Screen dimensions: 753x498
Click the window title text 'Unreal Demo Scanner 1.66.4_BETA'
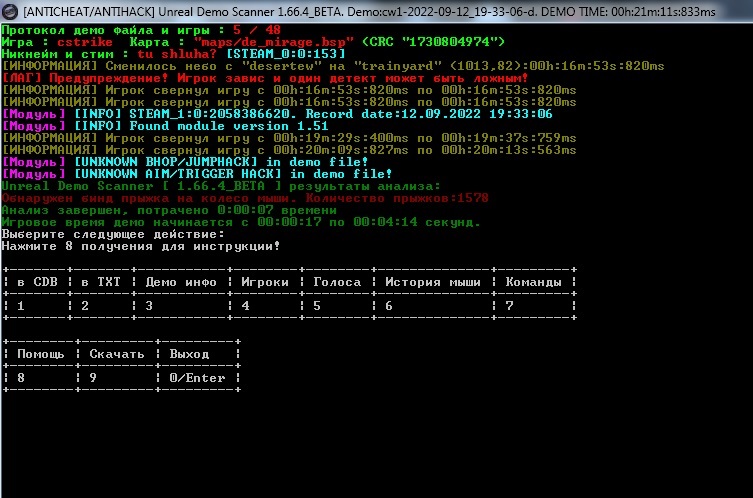pos(250,12)
